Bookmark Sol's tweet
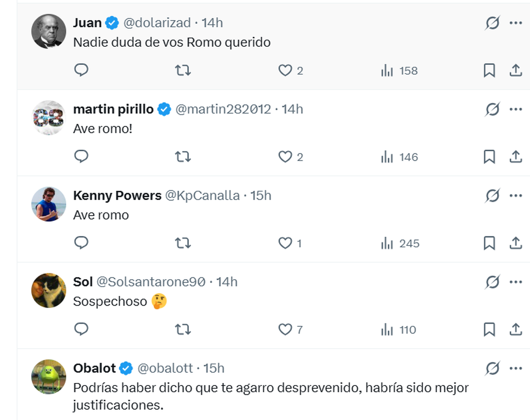Screen dimensions: 530x420 [x=489, y=329]
